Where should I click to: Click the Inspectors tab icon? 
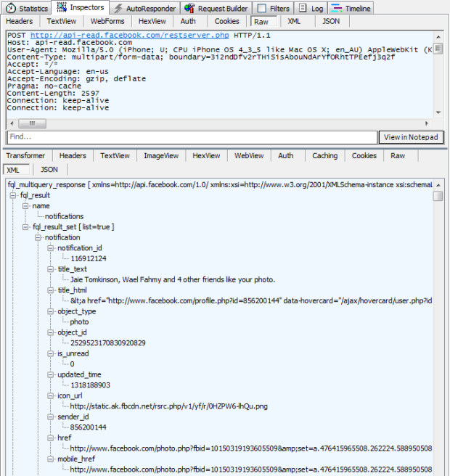click(x=62, y=7)
